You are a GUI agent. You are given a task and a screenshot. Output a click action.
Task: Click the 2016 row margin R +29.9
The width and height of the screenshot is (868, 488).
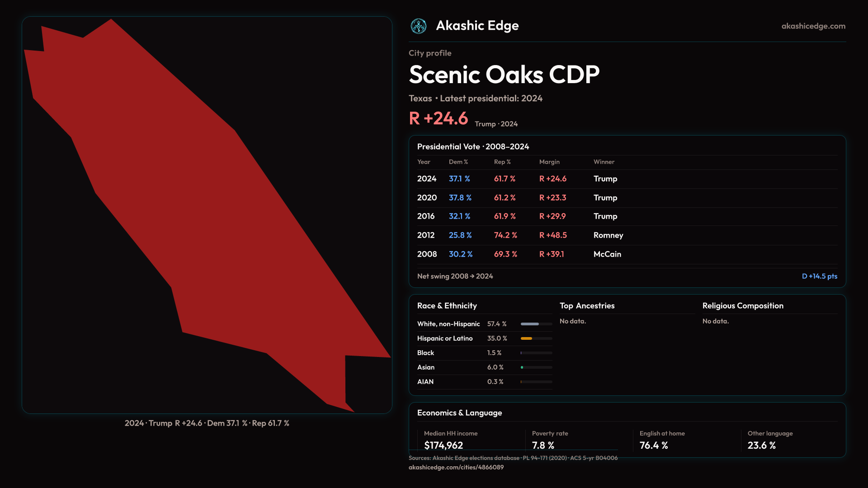pos(552,216)
